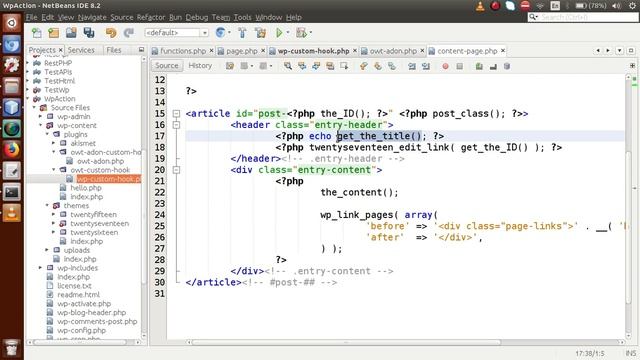640x360 pixels.
Task: Switch to wp-custom-hook.php tab
Action: point(313,51)
